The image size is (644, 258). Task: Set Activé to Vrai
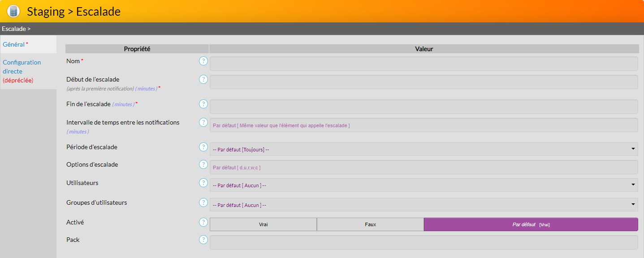pyautogui.click(x=263, y=224)
